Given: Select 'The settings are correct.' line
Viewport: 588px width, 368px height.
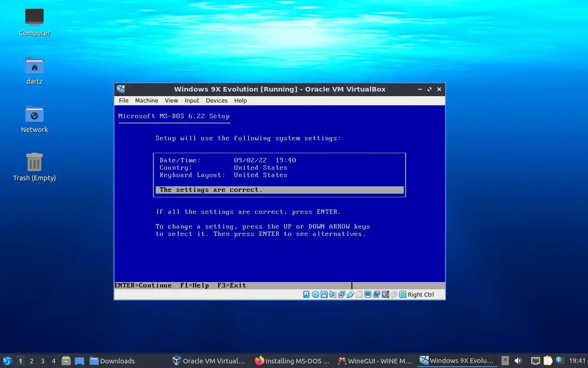Looking at the screenshot, I should [x=279, y=190].
